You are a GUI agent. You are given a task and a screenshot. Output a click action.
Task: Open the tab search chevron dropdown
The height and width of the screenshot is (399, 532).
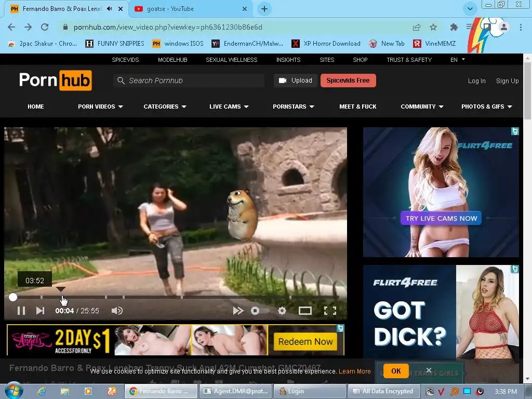(470, 9)
